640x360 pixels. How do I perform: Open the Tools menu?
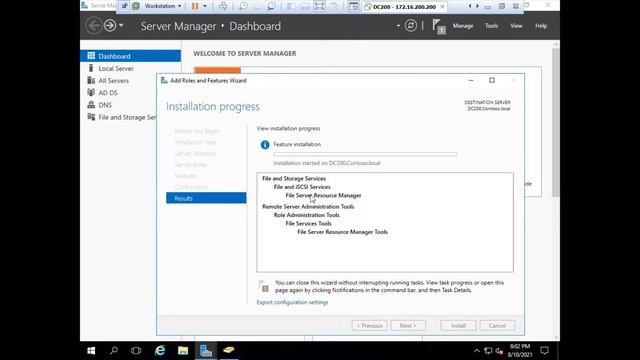click(491, 26)
